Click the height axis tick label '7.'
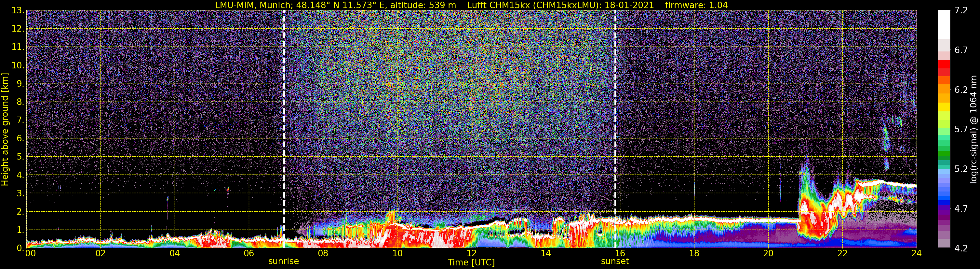 coord(20,120)
